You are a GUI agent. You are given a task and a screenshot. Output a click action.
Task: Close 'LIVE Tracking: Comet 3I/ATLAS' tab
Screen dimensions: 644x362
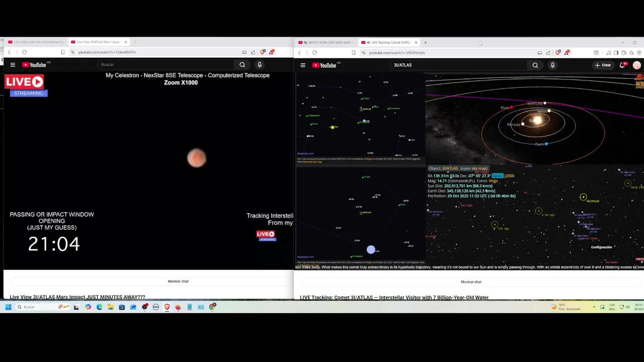pyautogui.click(x=416, y=42)
